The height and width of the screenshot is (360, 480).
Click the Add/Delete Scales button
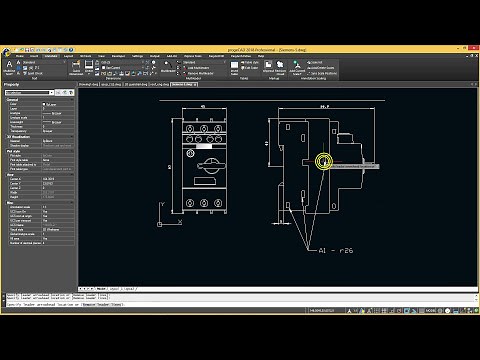[x=320, y=68]
